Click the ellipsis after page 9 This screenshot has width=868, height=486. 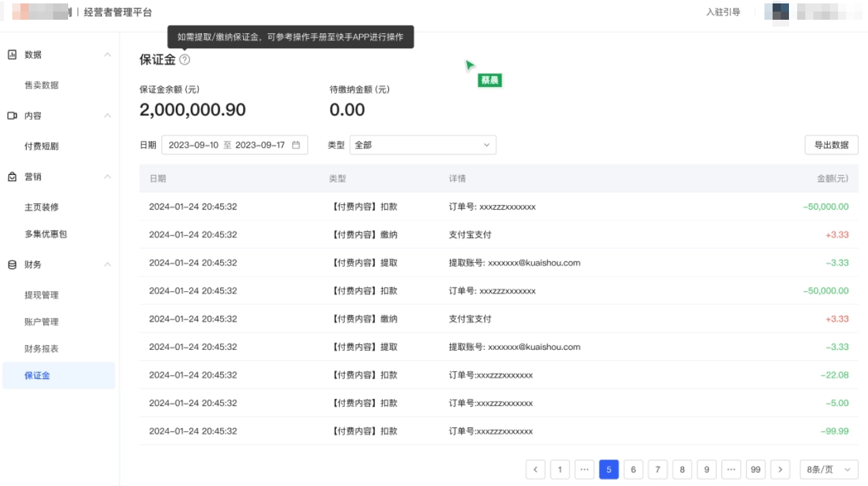(x=731, y=470)
